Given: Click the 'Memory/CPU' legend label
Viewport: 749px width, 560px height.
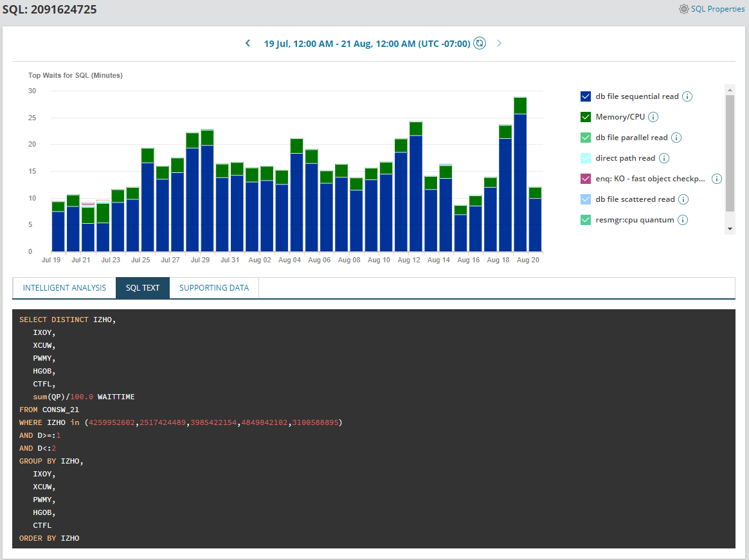Looking at the screenshot, I should point(620,117).
